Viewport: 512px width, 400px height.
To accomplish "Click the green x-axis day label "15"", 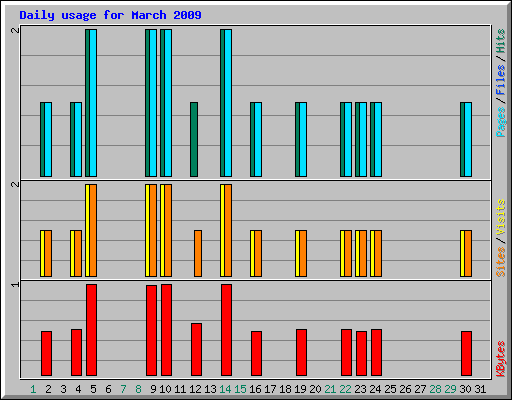I will pyautogui.click(x=240, y=389).
